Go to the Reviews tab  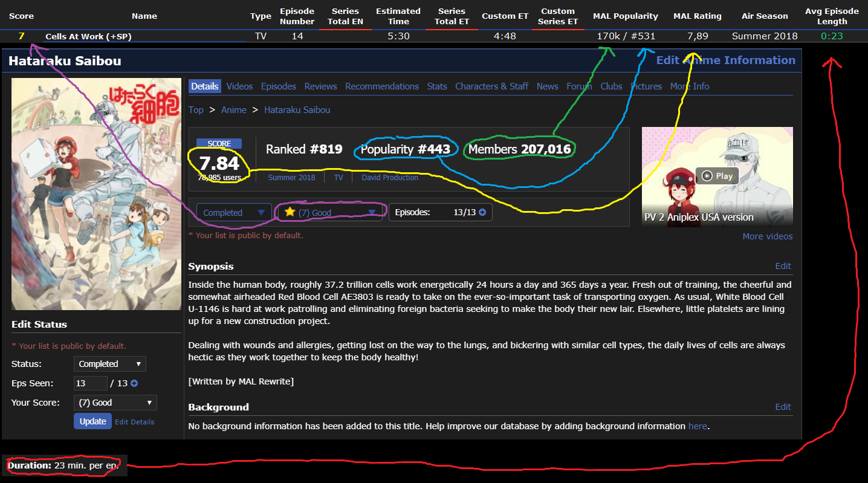pyautogui.click(x=320, y=86)
